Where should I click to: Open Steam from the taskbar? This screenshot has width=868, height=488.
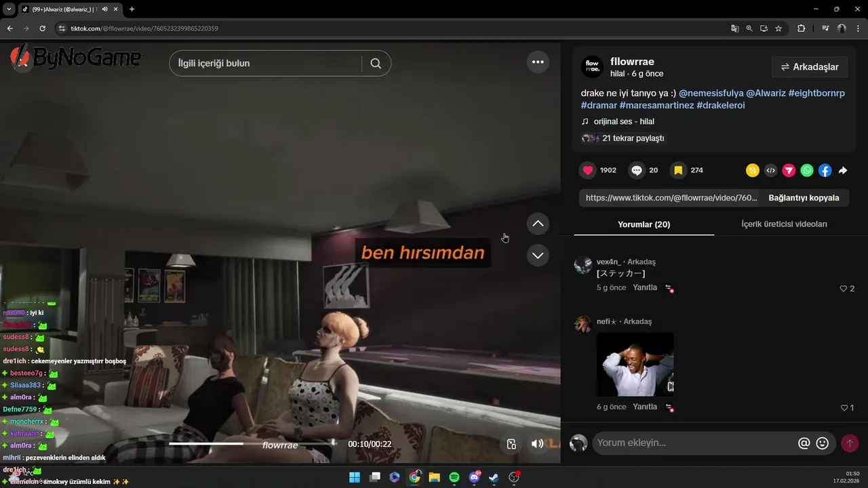[494, 477]
